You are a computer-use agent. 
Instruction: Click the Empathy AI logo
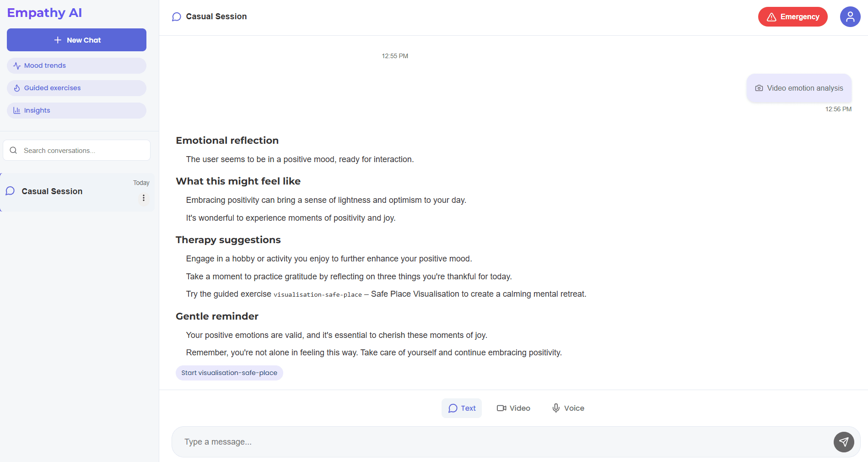tap(44, 13)
